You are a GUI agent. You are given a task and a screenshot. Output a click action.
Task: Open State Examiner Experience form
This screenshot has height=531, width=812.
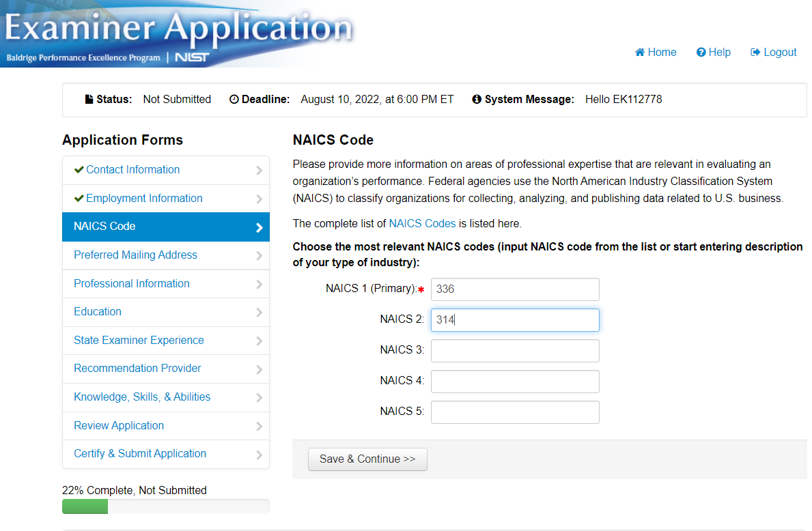pos(166,340)
